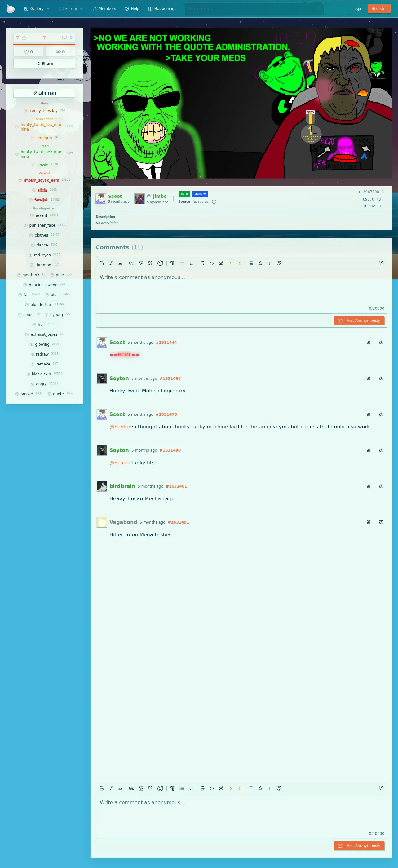Image resolution: width=398 pixels, height=868 pixels.
Task: Expand the Forum dropdown menu
Action: [71, 9]
